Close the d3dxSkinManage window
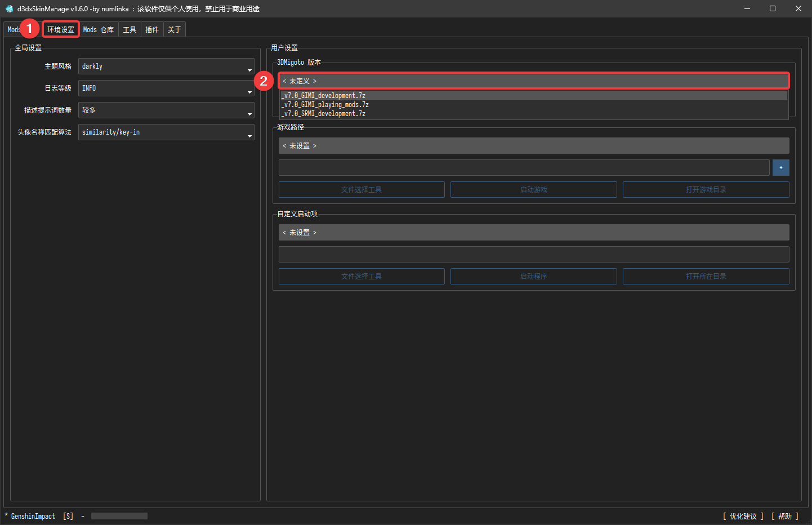The image size is (812, 525). click(x=798, y=8)
